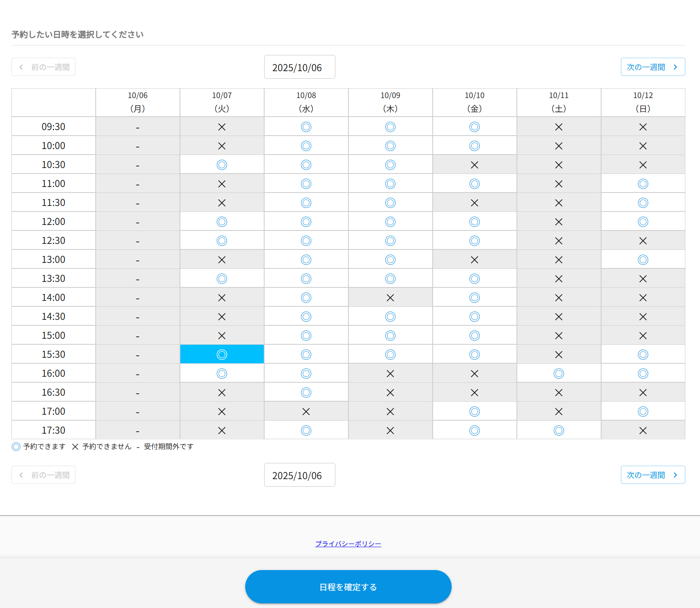The width and height of the screenshot is (700, 608).
Task: Book the 10/10 Friday 17:00 circle
Action: click(474, 412)
